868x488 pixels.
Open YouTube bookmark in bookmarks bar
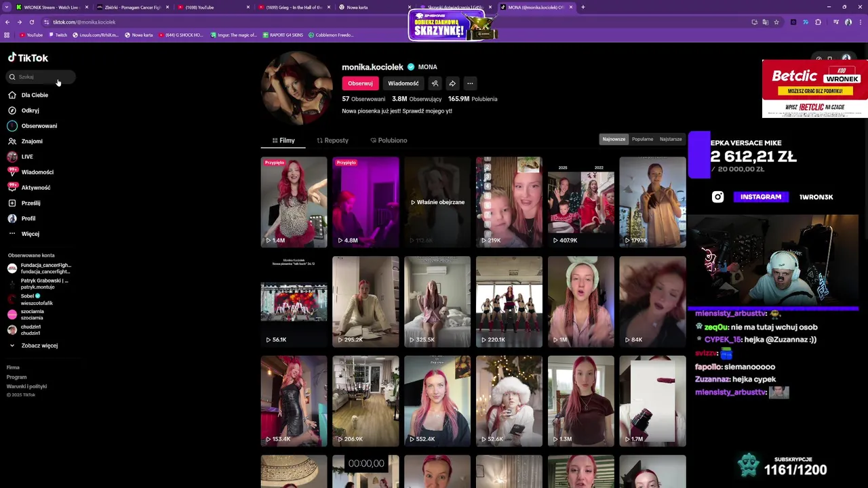point(31,35)
